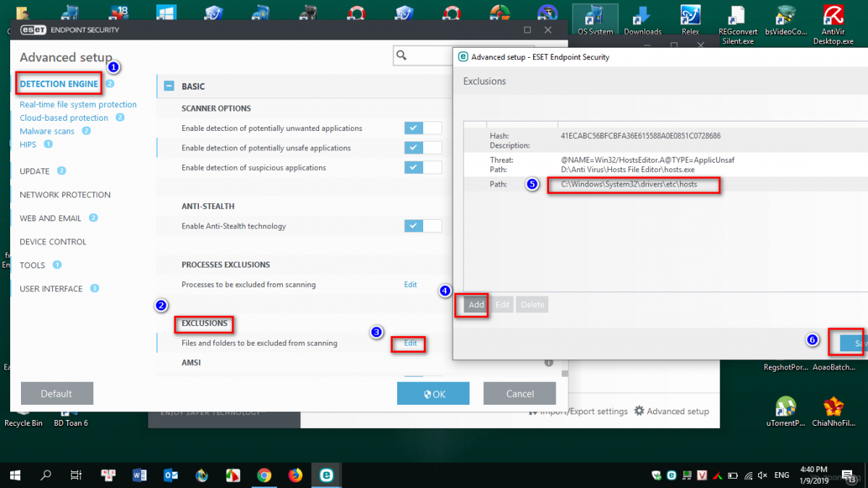Edit files and folders exclusions
The height and width of the screenshot is (488, 868).
tap(410, 343)
